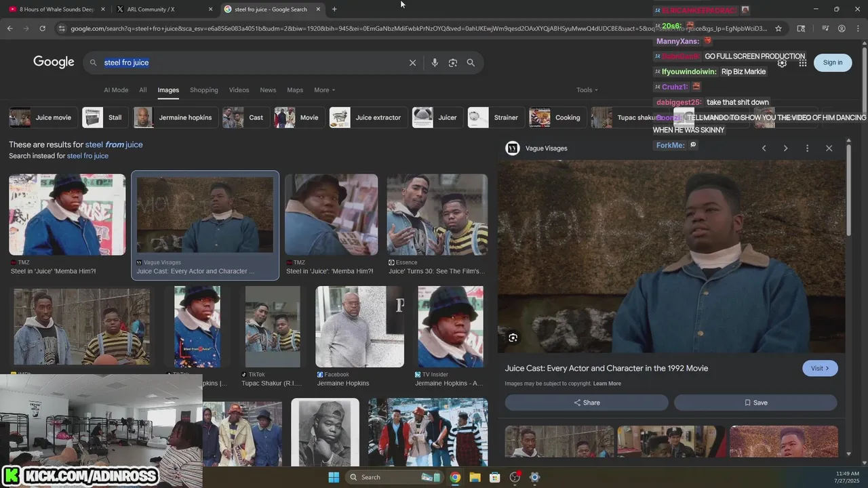Visit the source page via the Visit button
The image size is (868, 488).
(820, 368)
